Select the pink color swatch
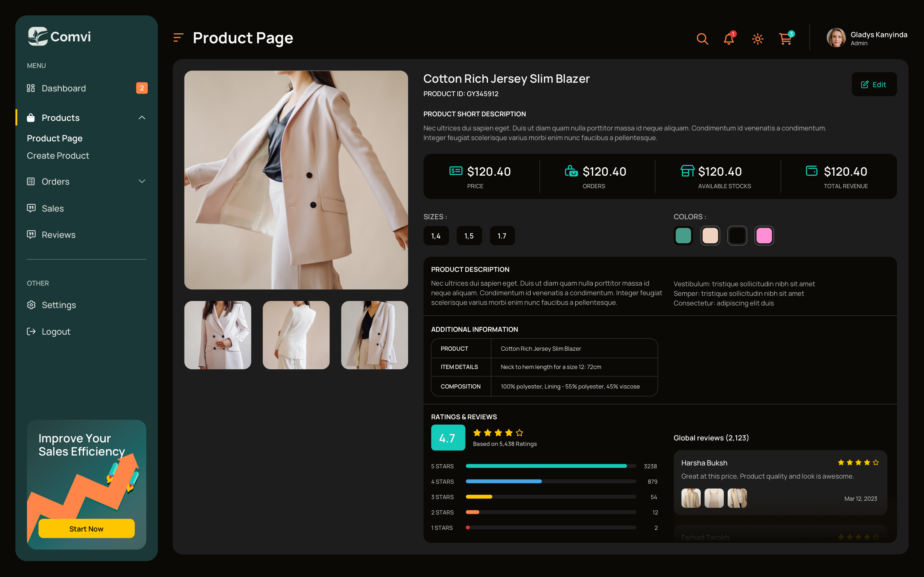Viewport: 924px width, 577px height. pyautogui.click(x=764, y=236)
